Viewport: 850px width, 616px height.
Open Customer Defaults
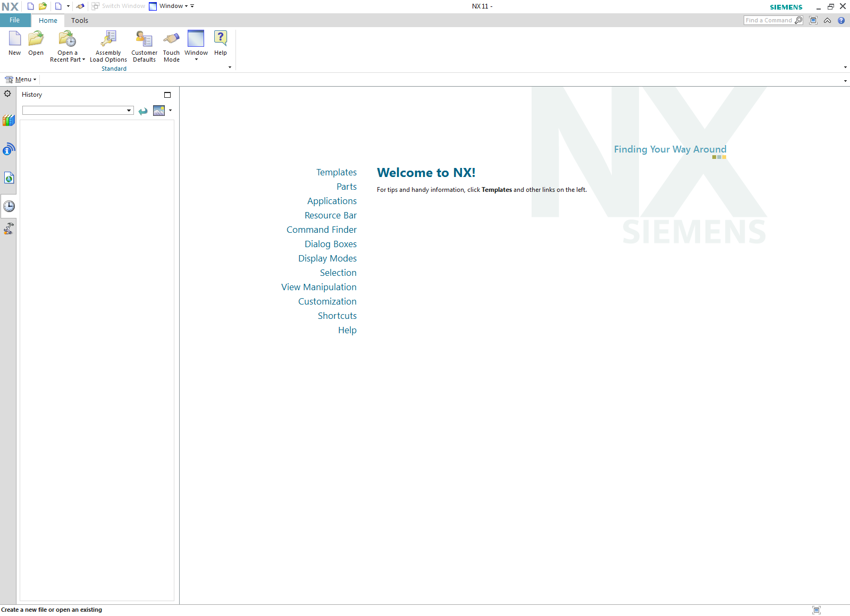144,39
